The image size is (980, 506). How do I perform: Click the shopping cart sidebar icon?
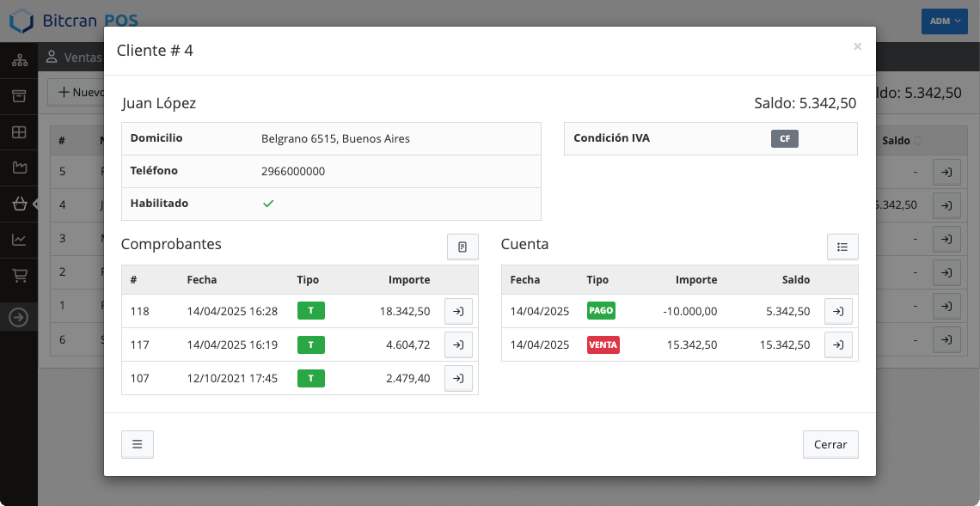tap(19, 276)
